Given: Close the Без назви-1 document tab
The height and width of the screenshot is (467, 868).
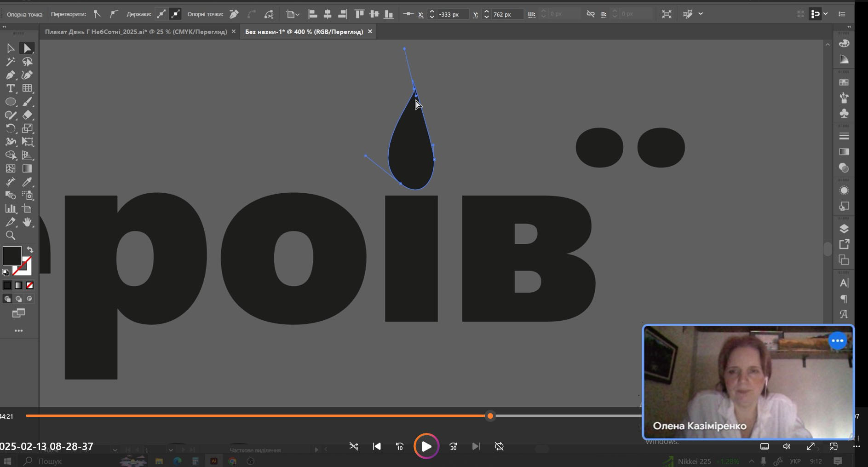Looking at the screenshot, I should coord(370,32).
